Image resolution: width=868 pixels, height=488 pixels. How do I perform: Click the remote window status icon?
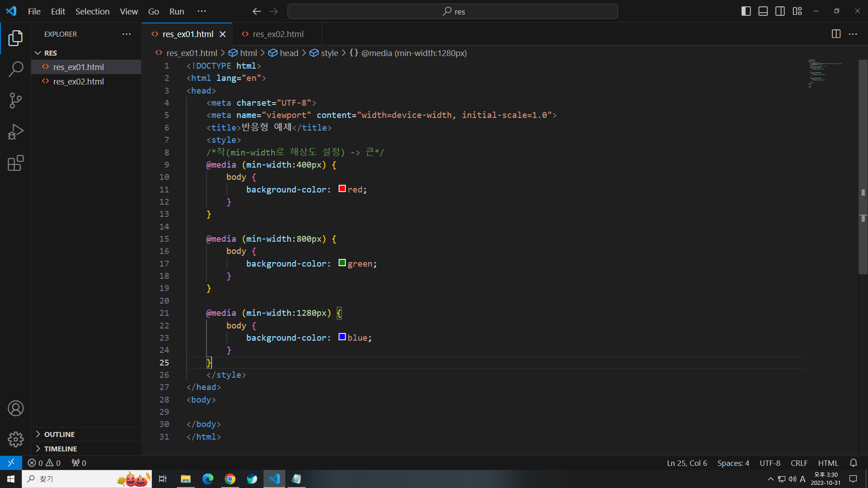(11, 463)
